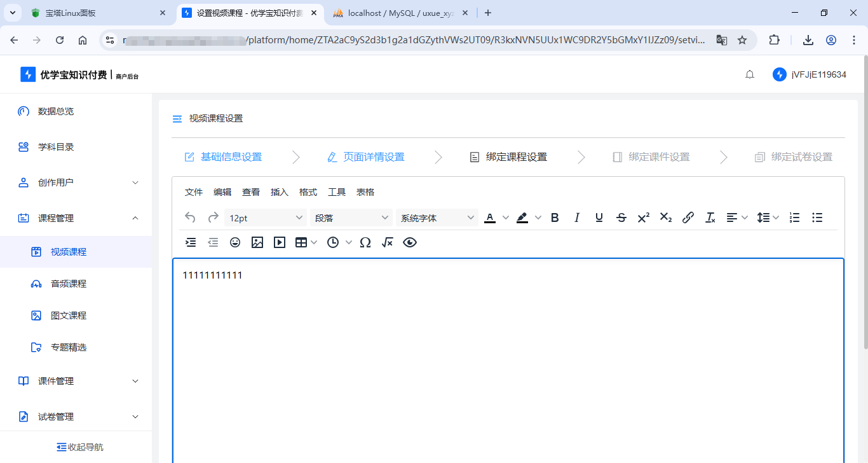868x463 pixels.
Task: Insert a video using the media icon
Action: tap(279, 242)
